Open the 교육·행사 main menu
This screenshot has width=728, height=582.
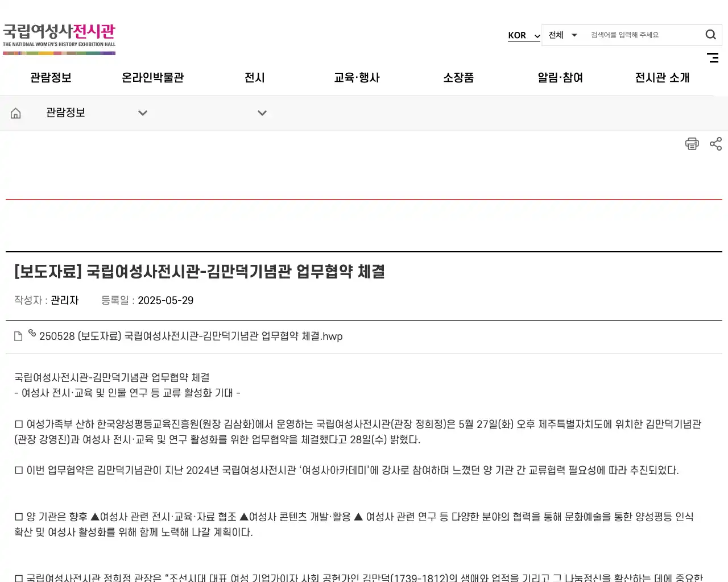357,78
